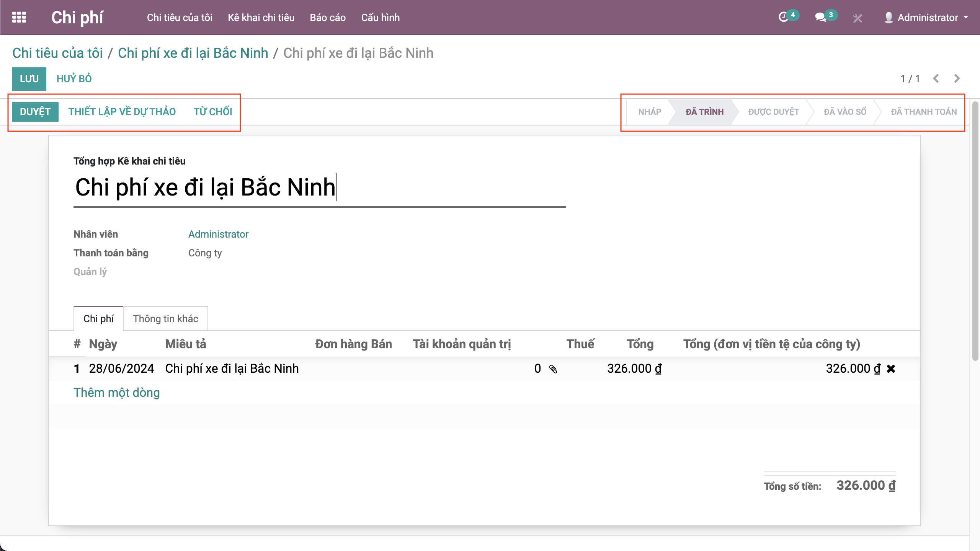The height and width of the screenshot is (551, 980).
Task: Open the Báo cáo menu
Action: pos(328,18)
